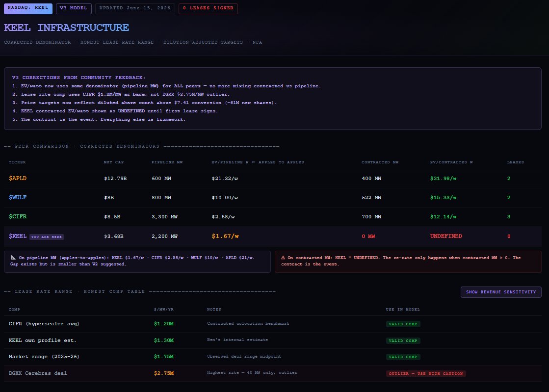Click the Contracted colocation benchmark note
The image size is (549, 392).
point(248,323)
